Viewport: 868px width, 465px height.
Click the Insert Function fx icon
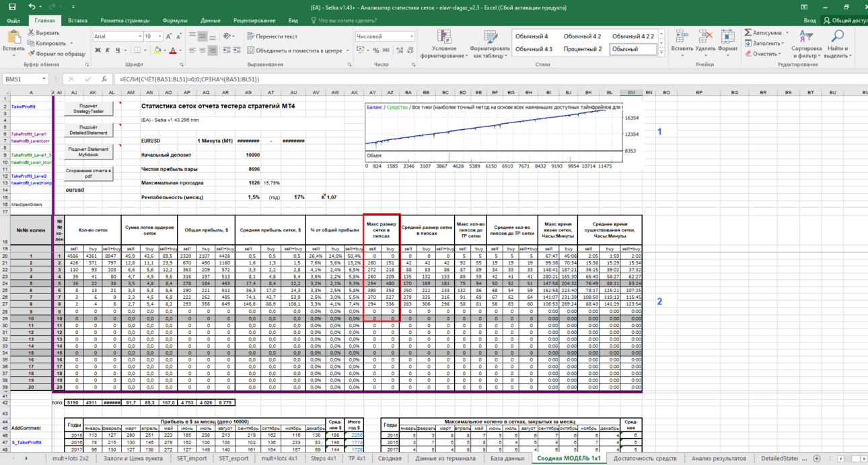(104, 79)
